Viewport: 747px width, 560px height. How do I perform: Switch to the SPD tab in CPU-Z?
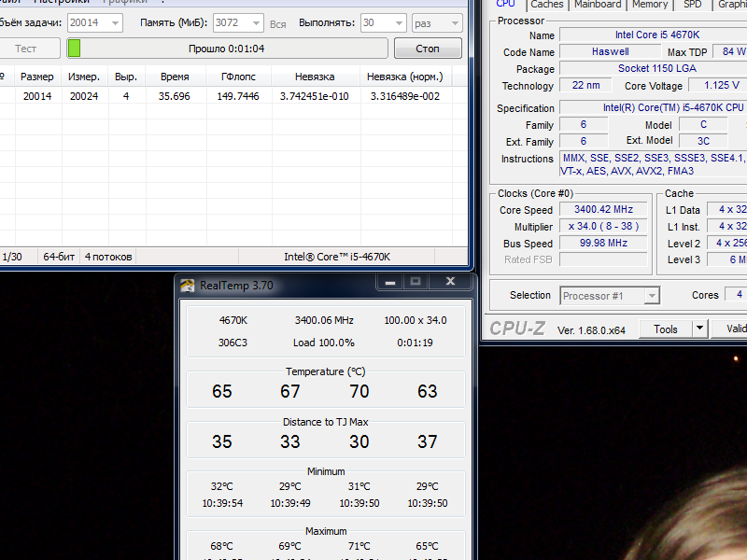[692, 4]
